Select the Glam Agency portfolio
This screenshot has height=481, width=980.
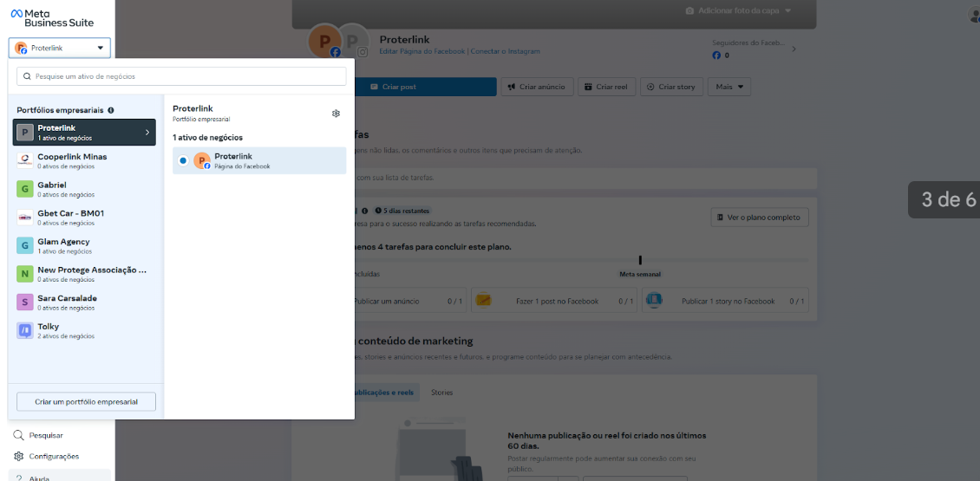84,245
